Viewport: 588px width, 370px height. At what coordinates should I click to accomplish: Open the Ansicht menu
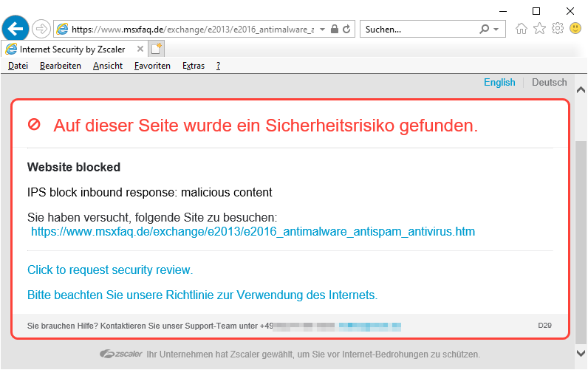108,66
